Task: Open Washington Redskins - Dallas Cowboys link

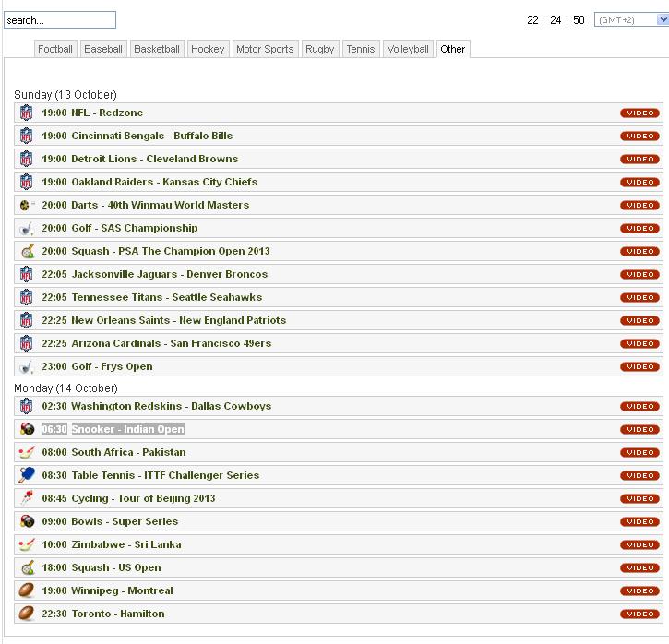Action: [171, 406]
